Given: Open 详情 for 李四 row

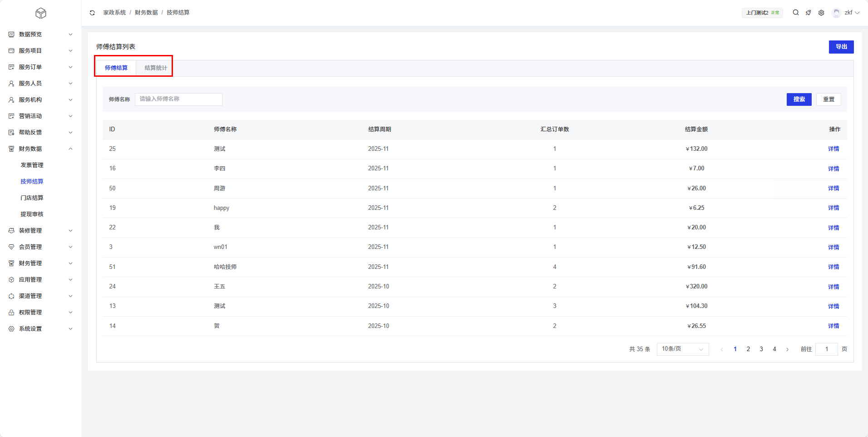Looking at the screenshot, I should click(x=833, y=169).
